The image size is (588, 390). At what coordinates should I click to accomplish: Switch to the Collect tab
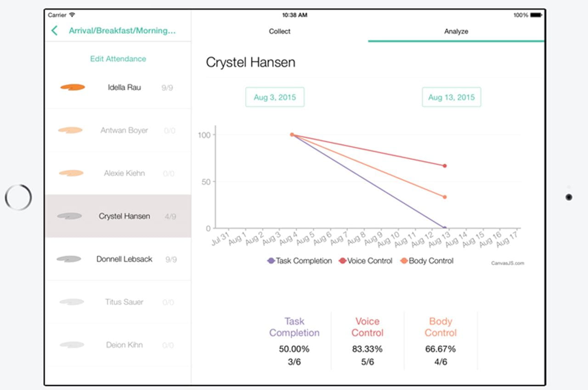tap(280, 31)
